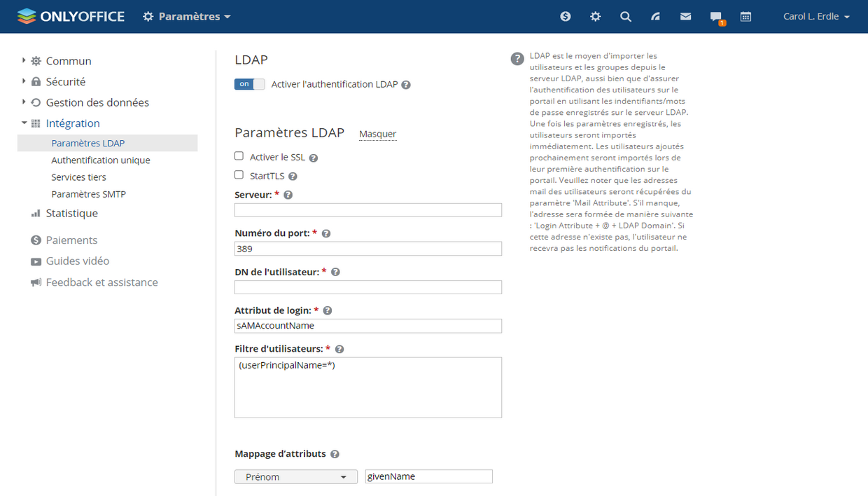Check the StartTLS checkbox
The height and width of the screenshot is (496, 868).
239,175
